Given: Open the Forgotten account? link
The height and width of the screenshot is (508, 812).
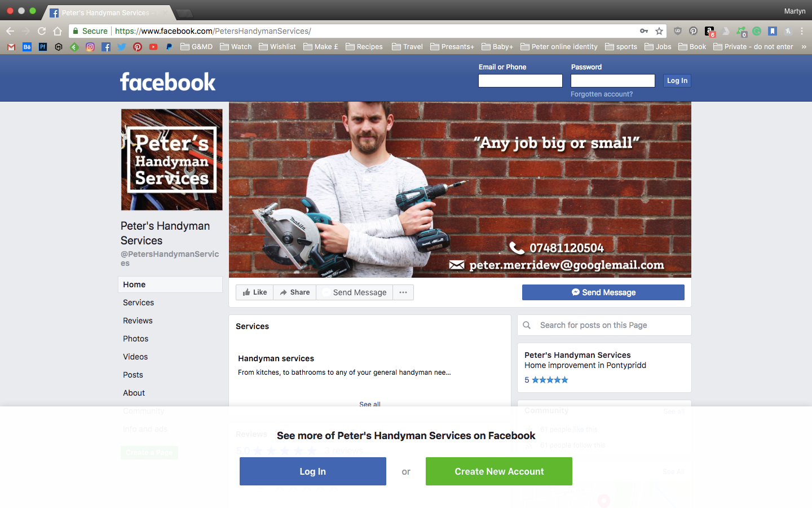Looking at the screenshot, I should click(602, 94).
